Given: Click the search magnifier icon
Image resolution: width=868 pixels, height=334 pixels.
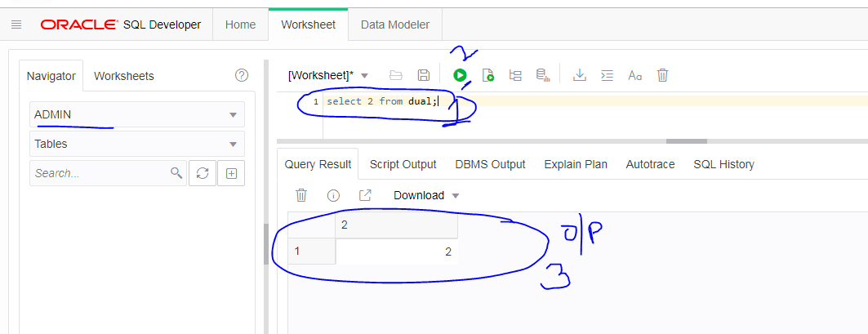Looking at the screenshot, I should pos(176,173).
